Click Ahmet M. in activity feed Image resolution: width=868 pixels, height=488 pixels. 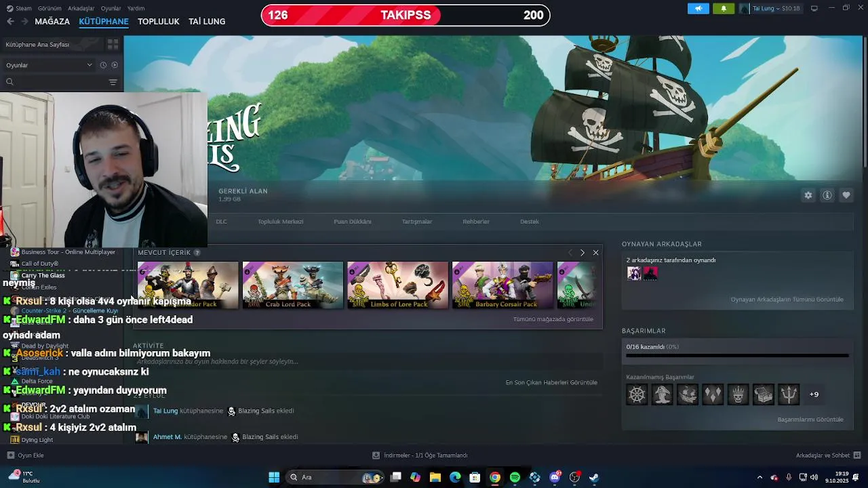(167, 437)
